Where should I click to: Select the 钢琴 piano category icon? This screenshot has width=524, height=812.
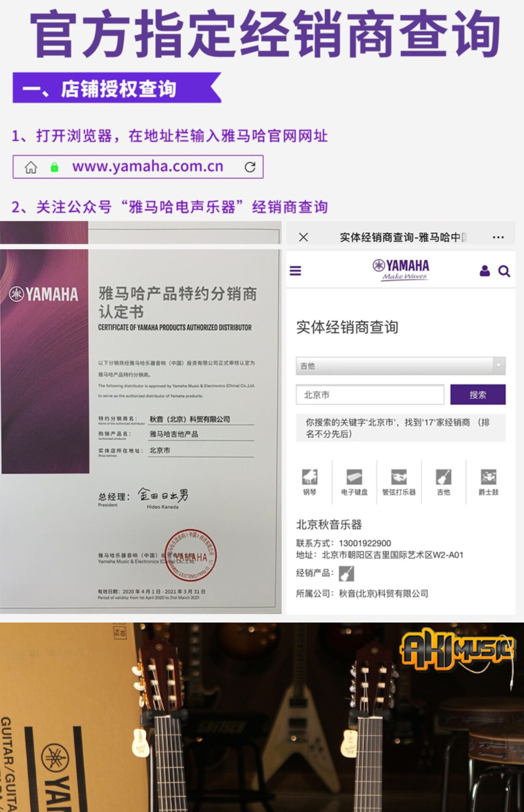point(310,482)
